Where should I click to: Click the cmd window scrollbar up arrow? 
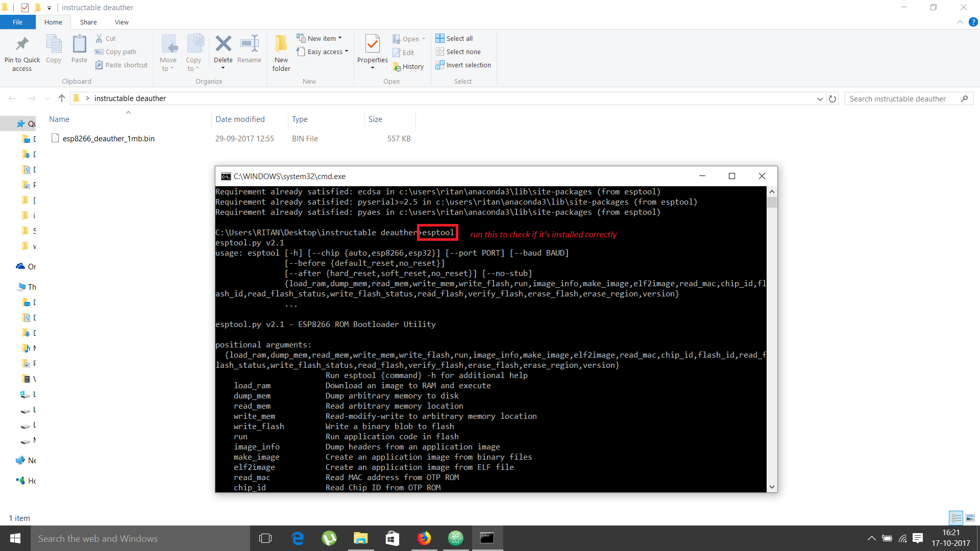(772, 191)
